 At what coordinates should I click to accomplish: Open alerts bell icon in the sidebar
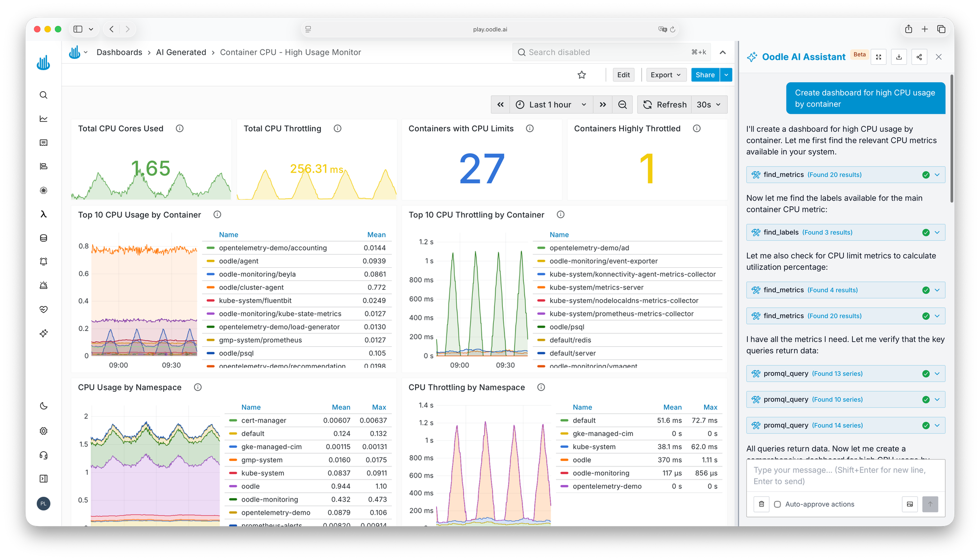(x=44, y=262)
